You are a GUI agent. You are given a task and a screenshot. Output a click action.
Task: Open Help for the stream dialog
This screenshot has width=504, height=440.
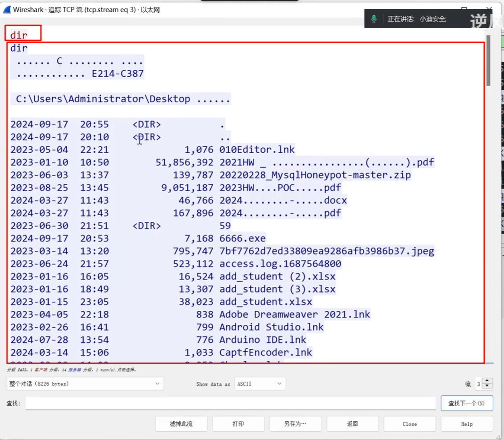pyautogui.click(x=467, y=424)
